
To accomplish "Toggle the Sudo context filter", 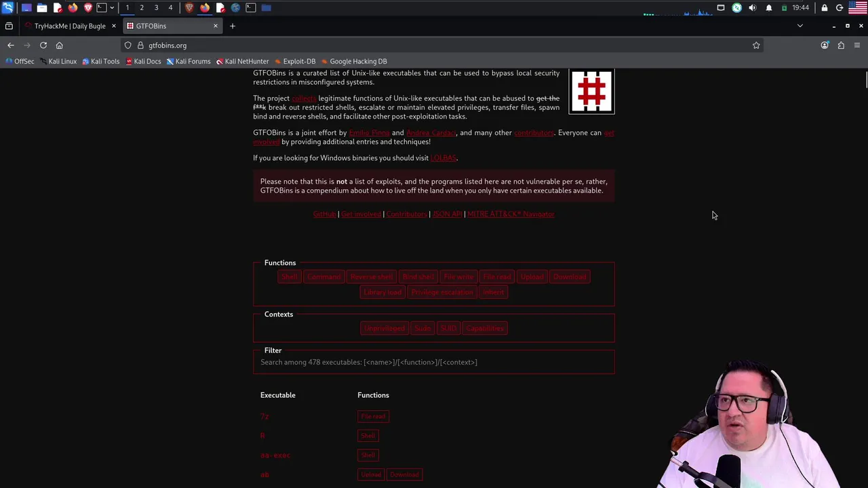I will (422, 329).
